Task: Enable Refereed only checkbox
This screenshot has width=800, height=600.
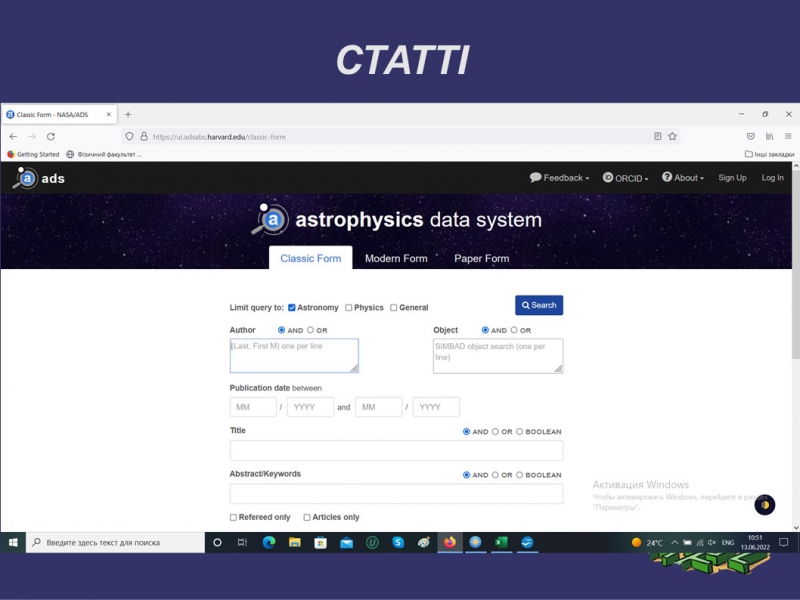Action: click(x=233, y=517)
